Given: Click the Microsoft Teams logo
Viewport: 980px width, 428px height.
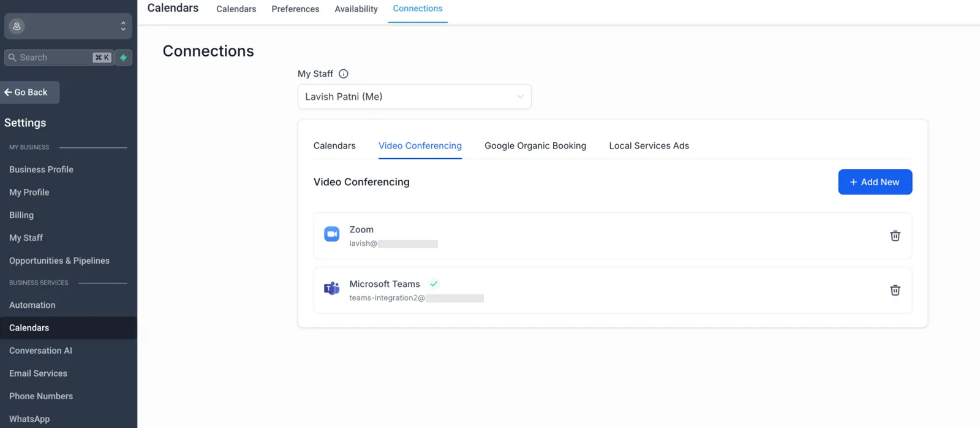Looking at the screenshot, I should pyautogui.click(x=332, y=288).
